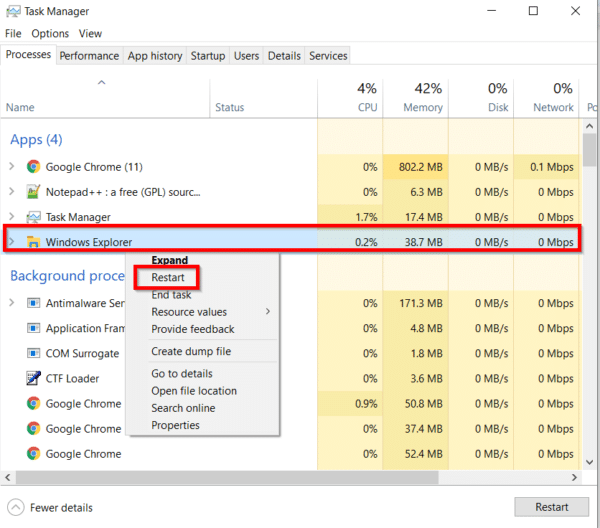Sort by the Status column header

[x=264, y=98]
